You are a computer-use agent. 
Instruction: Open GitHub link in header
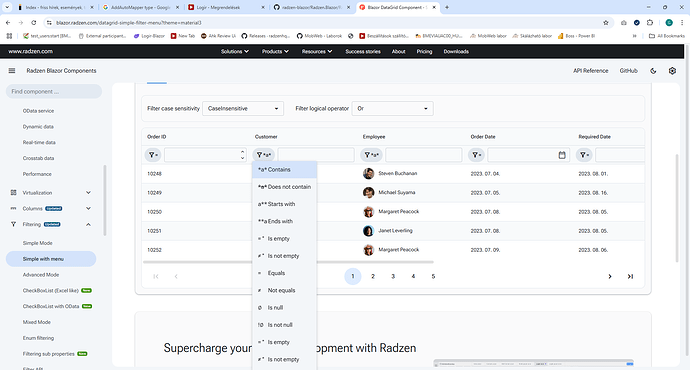[628, 71]
